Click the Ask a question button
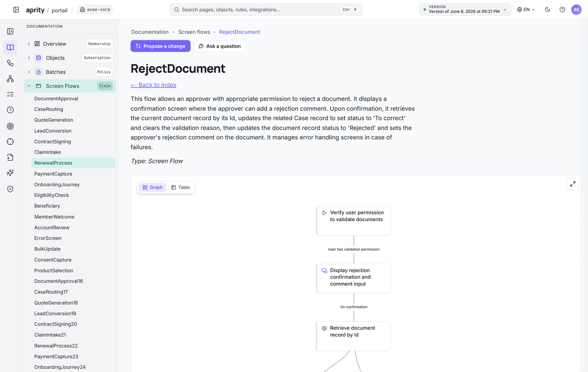The image size is (588, 372). (220, 46)
